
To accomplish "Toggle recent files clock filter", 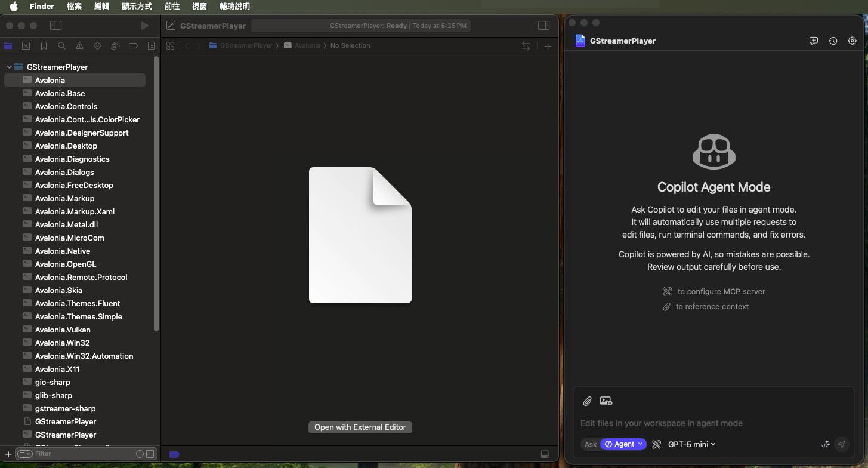I will [x=140, y=454].
